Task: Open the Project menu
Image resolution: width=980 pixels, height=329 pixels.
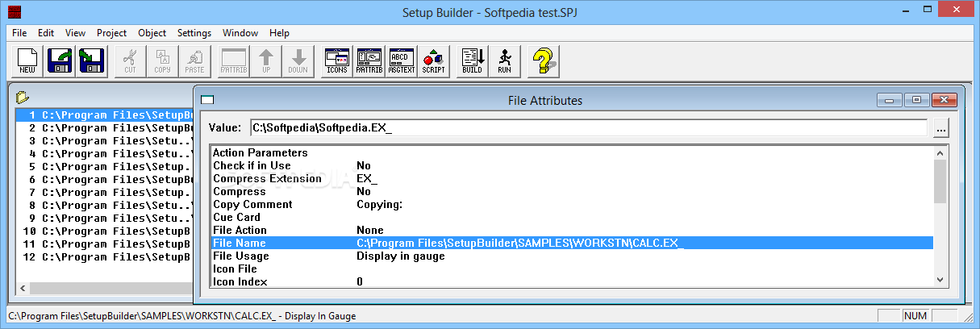Action: click(111, 33)
